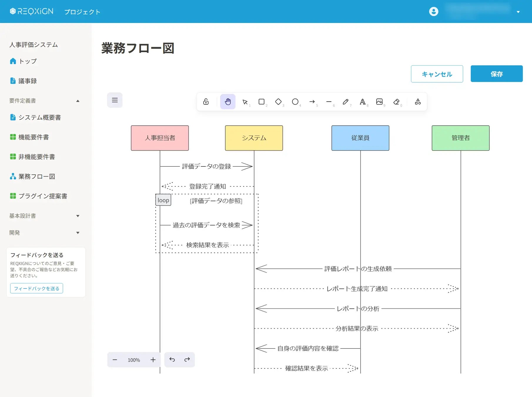The image size is (532, 397).
Task: Select the yellow システム actor box
Action: (x=254, y=138)
